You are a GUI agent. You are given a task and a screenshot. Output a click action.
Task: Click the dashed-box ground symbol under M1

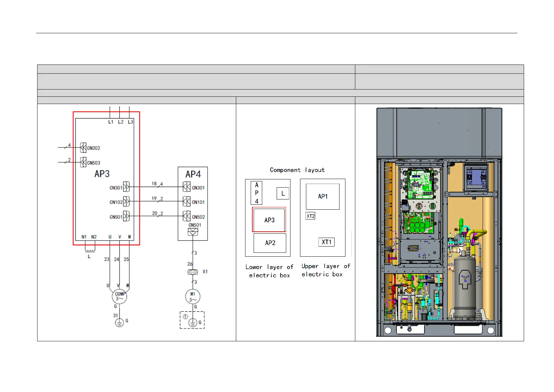pos(193,323)
